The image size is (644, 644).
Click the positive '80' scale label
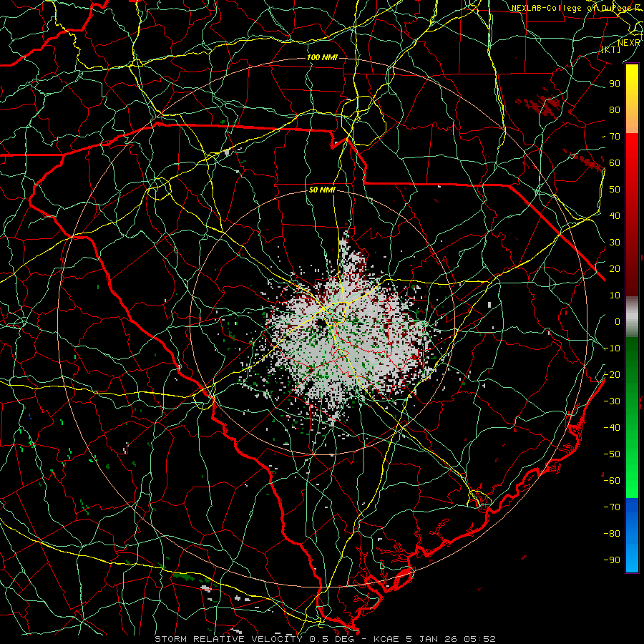pos(615,110)
